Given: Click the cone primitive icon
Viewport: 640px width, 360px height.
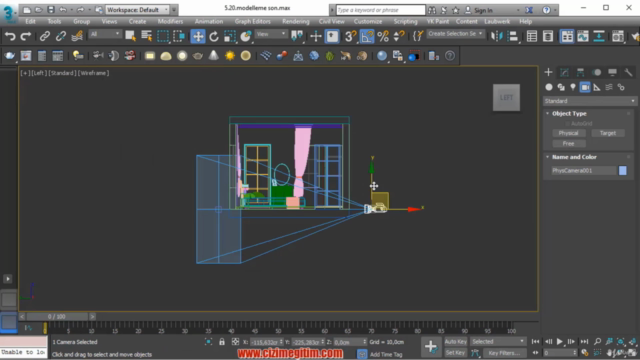Looking at the screenshot, I should [x=213, y=56].
